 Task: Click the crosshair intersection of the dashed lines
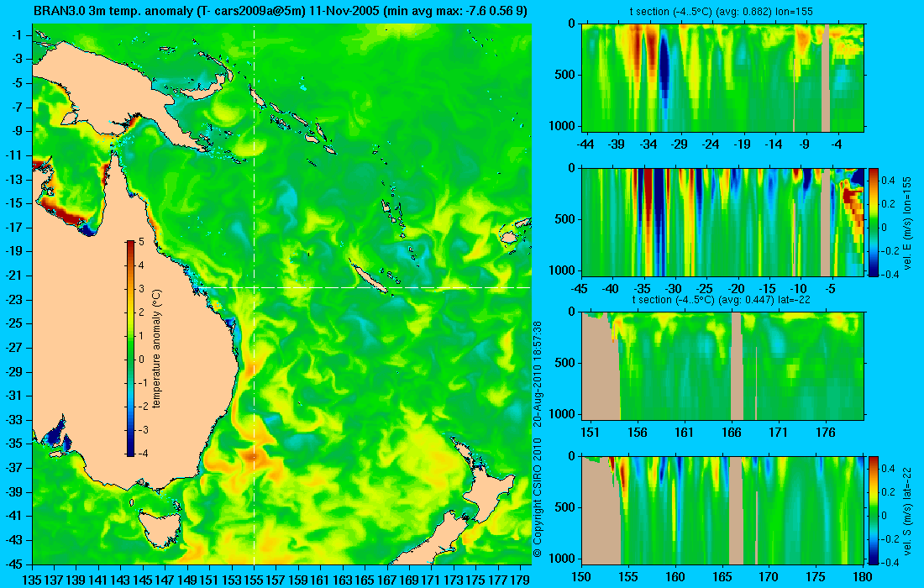[x=254, y=287]
